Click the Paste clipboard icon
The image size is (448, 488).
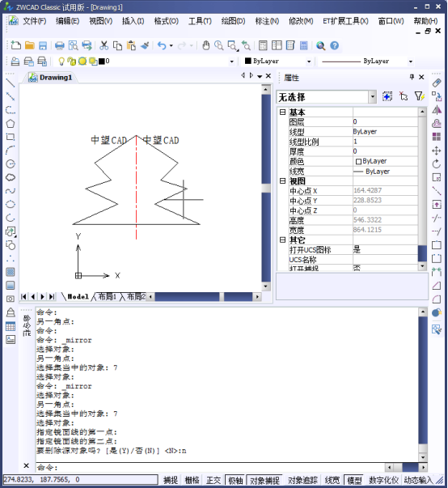pyautogui.click(x=131, y=45)
